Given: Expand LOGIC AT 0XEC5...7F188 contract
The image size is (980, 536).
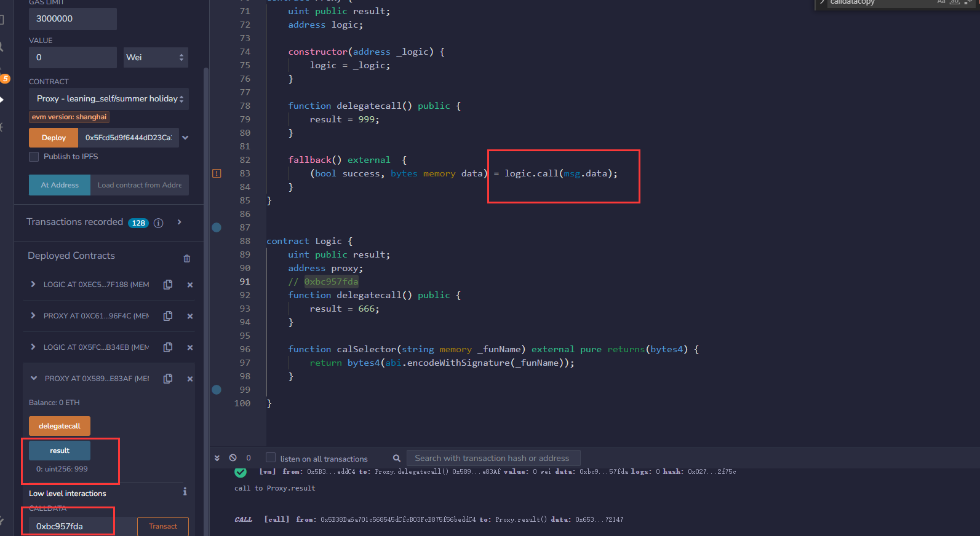Looking at the screenshot, I should [33, 285].
